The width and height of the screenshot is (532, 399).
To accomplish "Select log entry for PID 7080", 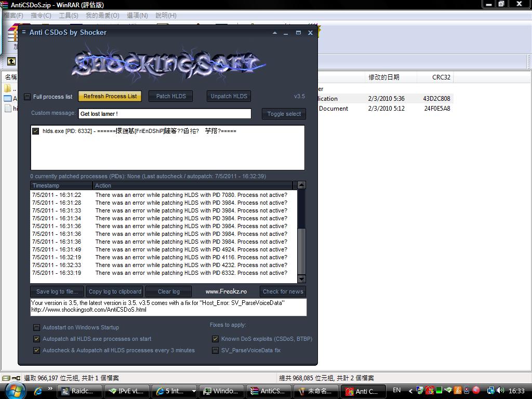I will click(163, 195).
